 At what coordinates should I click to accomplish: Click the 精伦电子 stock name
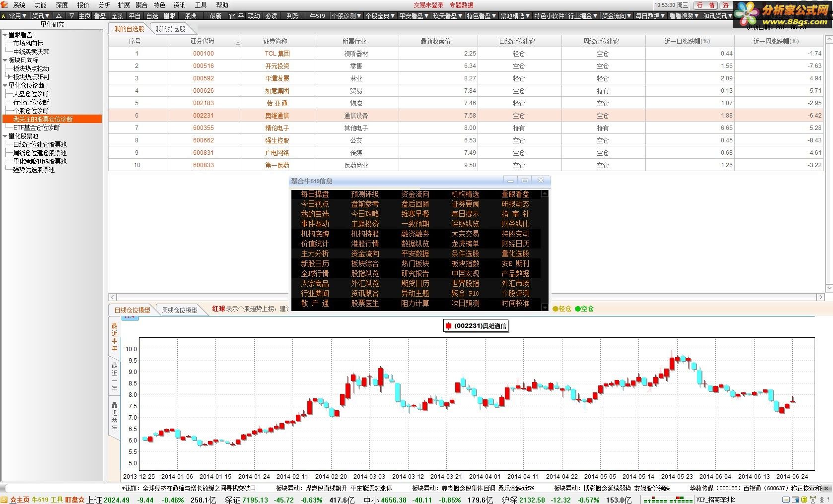277,128
